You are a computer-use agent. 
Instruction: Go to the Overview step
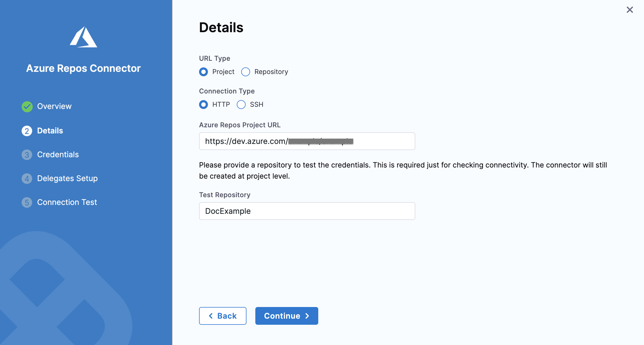pyautogui.click(x=54, y=106)
